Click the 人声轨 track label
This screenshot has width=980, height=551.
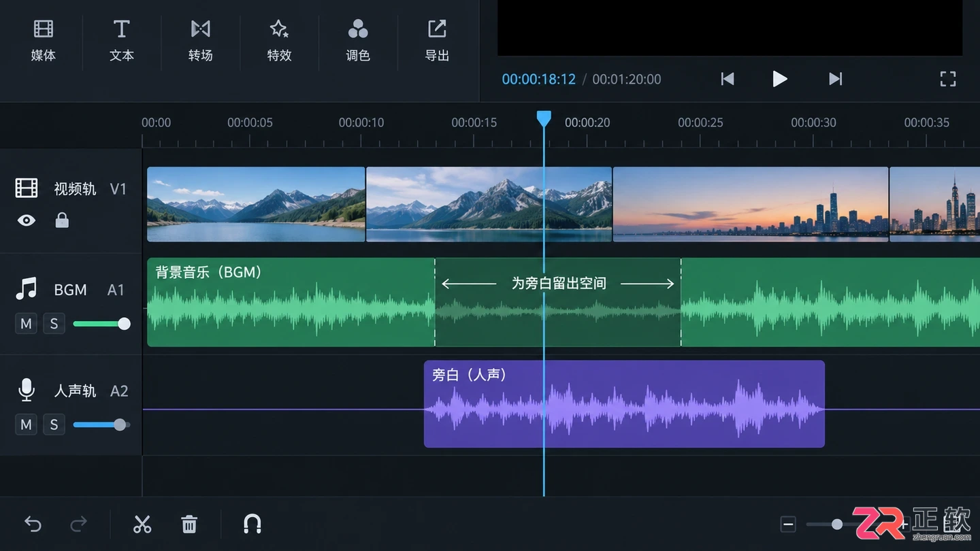click(75, 390)
